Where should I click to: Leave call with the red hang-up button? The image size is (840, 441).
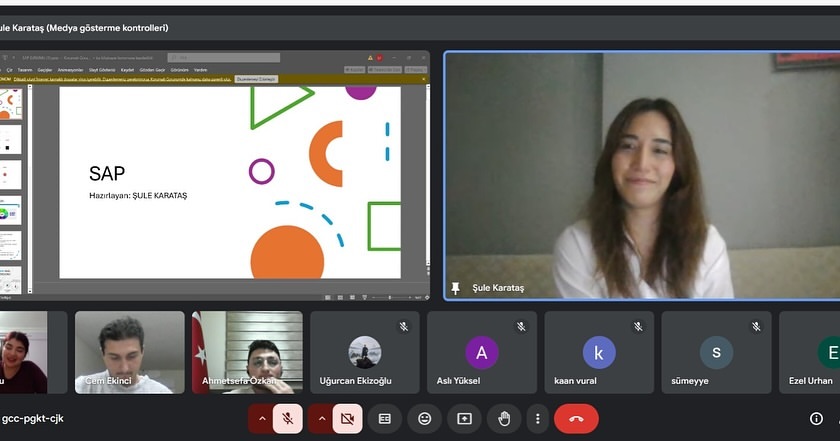[x=576, y=418]
